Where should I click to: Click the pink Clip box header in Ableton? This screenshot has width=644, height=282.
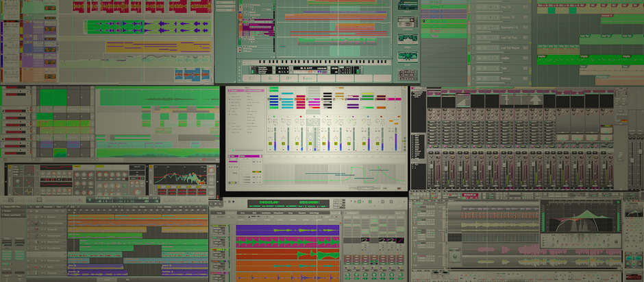(234, 156)
